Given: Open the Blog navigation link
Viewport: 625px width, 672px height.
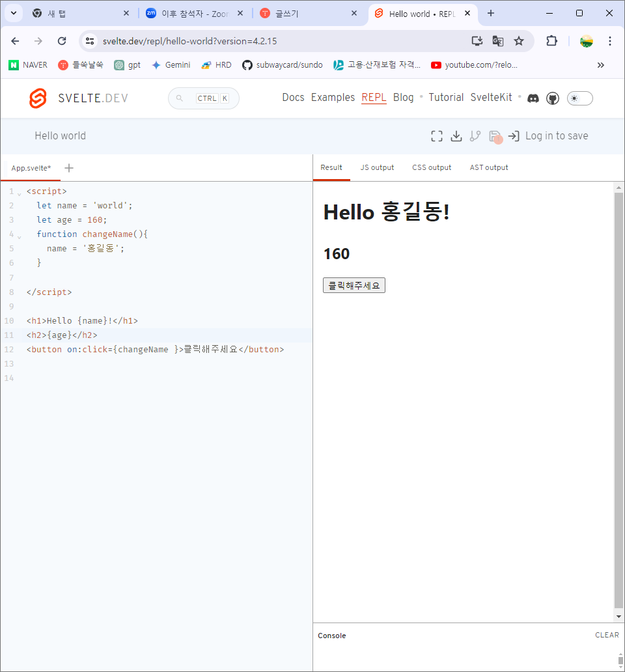Looking at the screenshot, I should 403,98.
